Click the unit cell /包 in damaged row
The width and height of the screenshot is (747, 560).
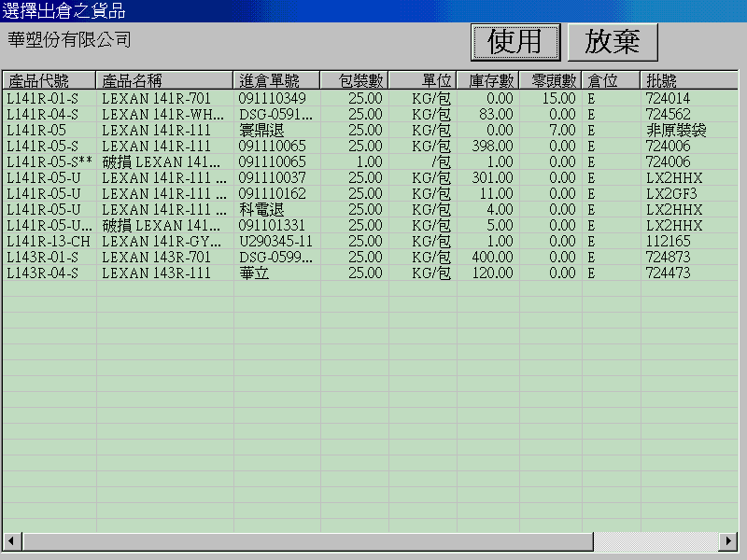pos(441,161)
